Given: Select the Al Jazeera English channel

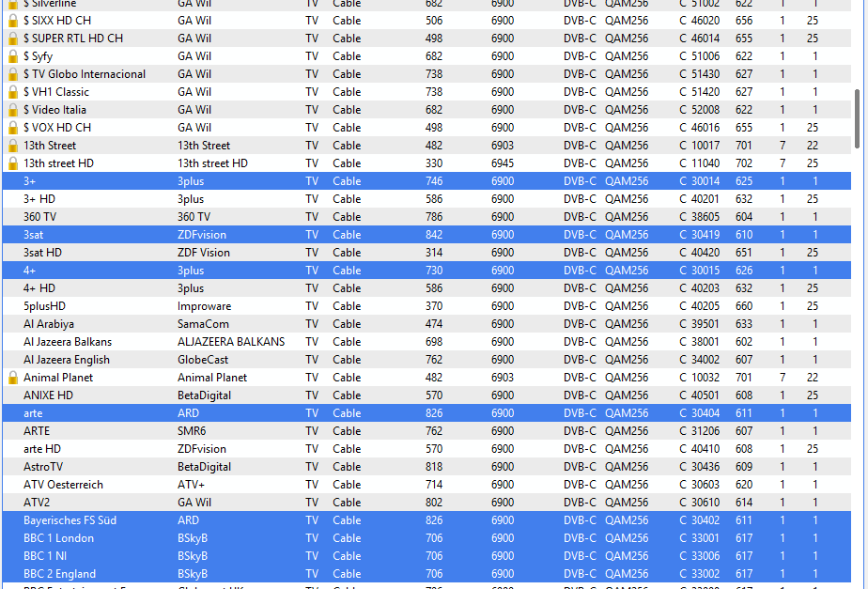Looking at the screenshot, I should 67,360.
